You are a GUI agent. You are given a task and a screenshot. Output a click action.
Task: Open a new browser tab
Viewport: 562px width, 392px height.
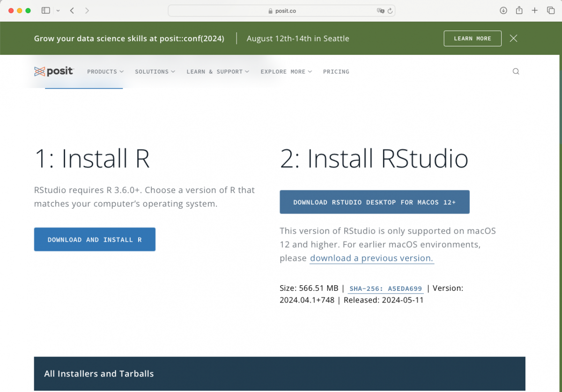click(x=535, y=10)
